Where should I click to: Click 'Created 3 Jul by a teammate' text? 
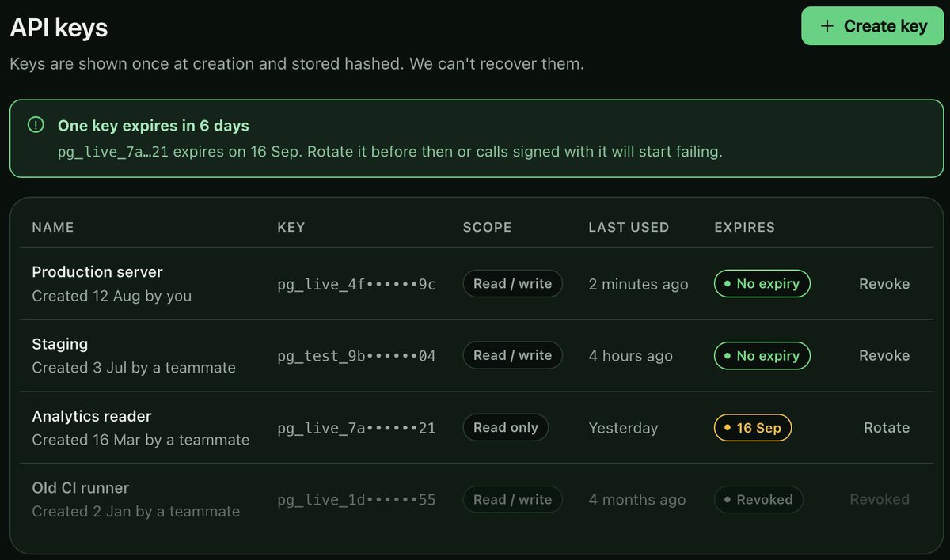(x=134, y=368)
